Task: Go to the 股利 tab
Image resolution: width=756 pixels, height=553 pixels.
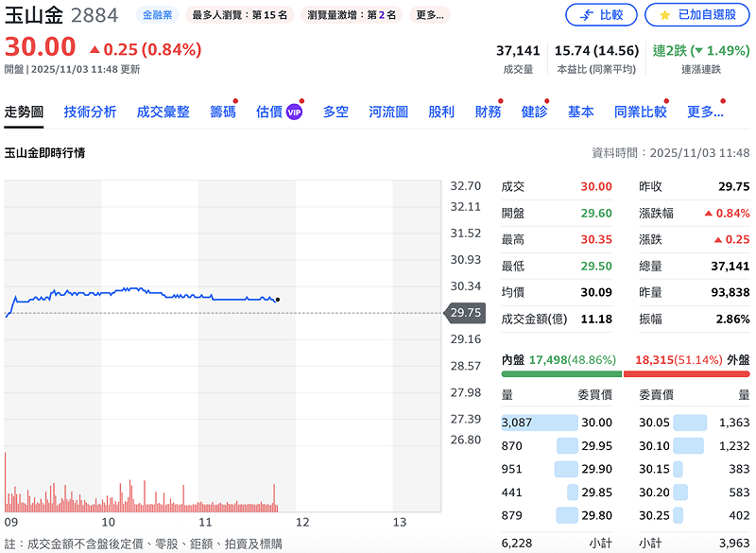Action: coord(440,112)
